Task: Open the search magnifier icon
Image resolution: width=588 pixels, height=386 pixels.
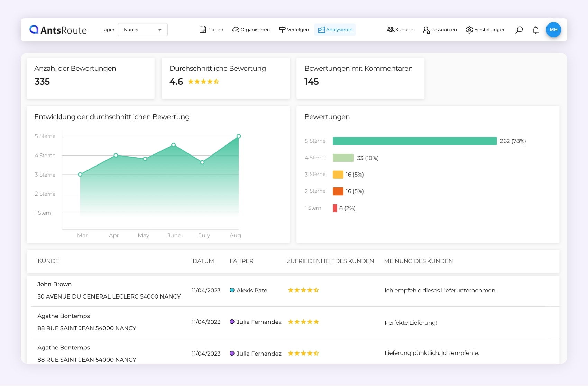Action: point(519,30)
